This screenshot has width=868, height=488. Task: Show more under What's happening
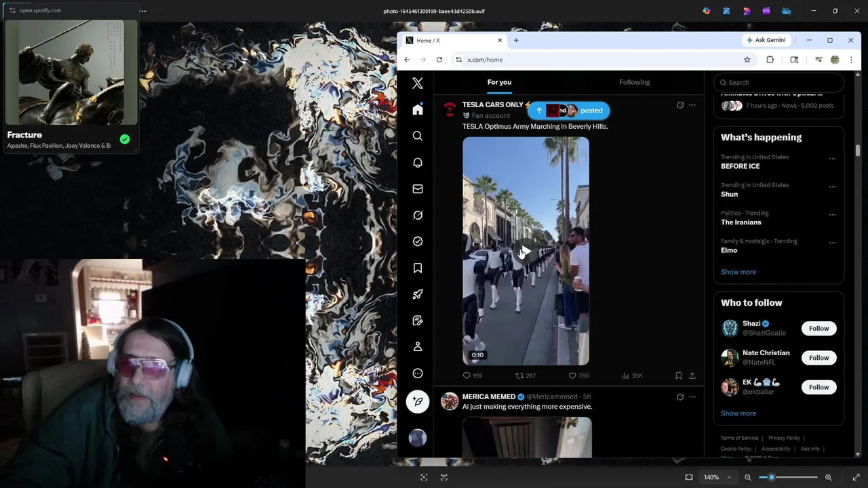[x=738, y=272]
